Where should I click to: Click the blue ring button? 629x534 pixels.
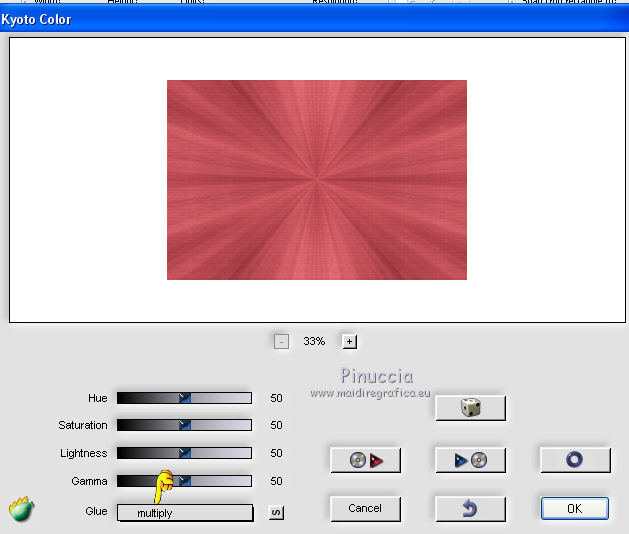[x=575, y=460]
